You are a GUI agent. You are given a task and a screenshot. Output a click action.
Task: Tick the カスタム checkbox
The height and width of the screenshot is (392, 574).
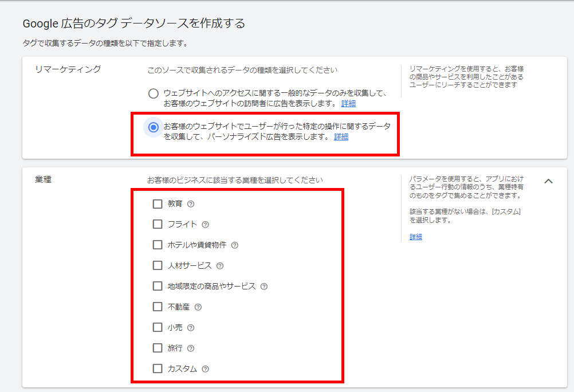pyautogui.click(x=158, y=369)
